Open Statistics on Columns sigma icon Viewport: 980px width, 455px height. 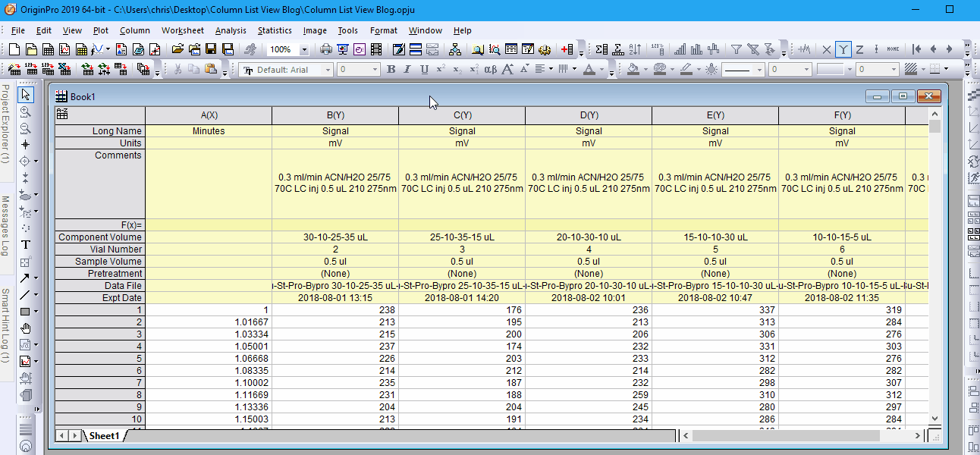pos(602,49)
